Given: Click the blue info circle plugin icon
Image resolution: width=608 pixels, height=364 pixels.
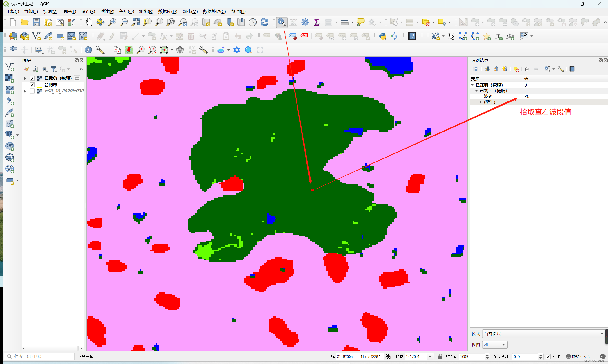Looking at the screenshot, I should (88, 50).
